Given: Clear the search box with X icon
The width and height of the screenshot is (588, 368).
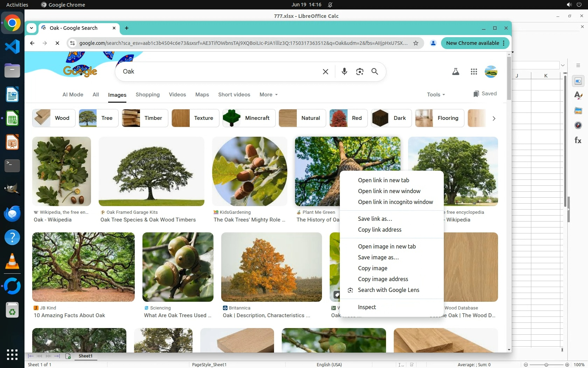Looking at the screenshot, I should point(325,71).
